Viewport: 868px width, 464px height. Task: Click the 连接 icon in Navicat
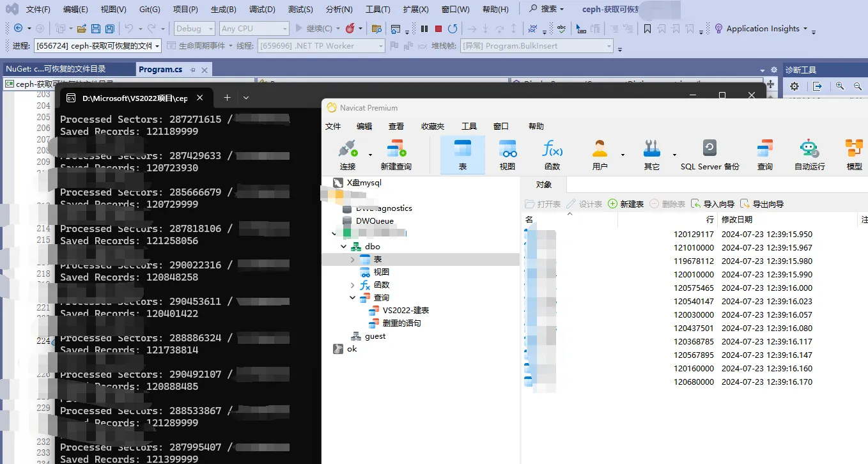point(349,153)
